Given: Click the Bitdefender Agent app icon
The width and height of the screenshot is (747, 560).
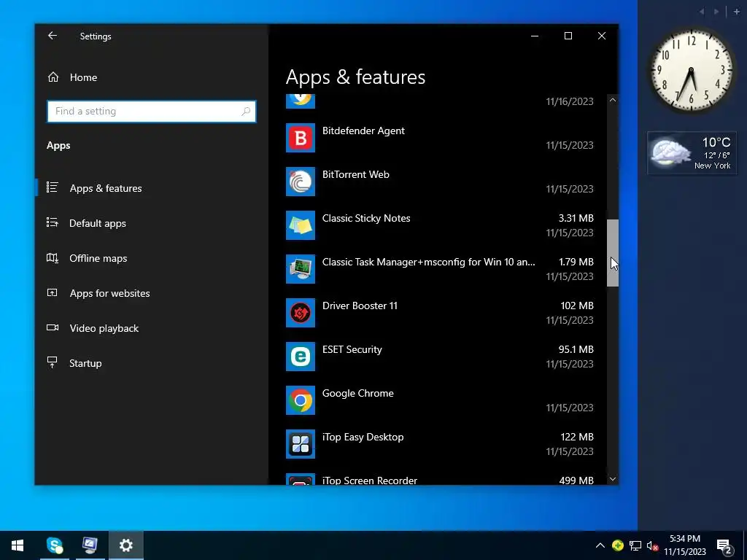Looking at the screenshot, I should pyautogui.click(x=300, y=138).
